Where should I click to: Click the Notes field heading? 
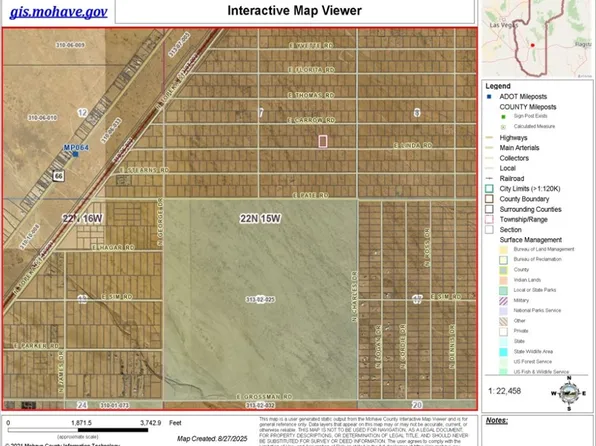pos(496,421)
